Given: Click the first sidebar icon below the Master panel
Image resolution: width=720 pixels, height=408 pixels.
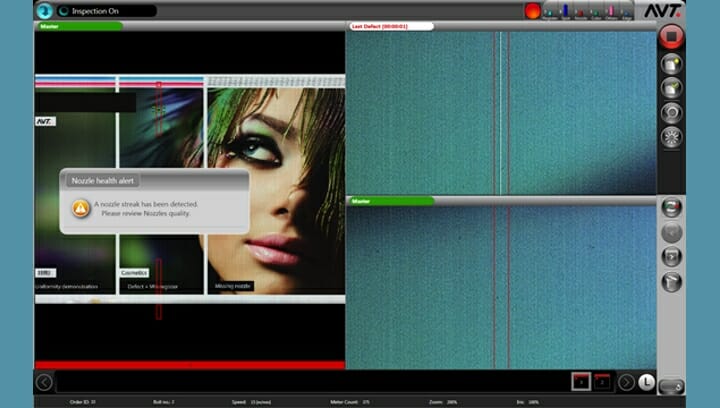Looking at the screenshot, I should pyautogui.click(x=671, y=207).
